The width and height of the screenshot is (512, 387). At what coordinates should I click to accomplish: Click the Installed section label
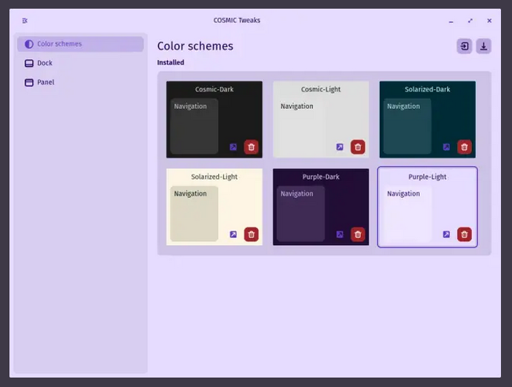coord(171,62)
